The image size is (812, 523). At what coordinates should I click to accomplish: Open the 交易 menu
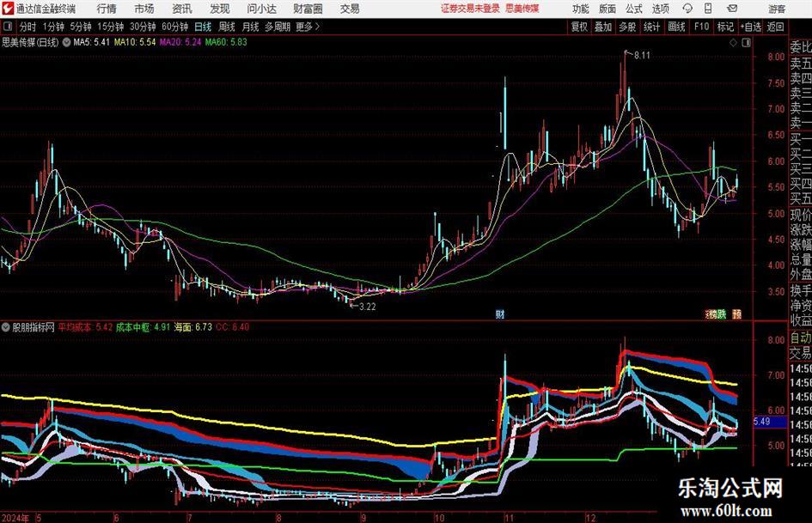350,9
